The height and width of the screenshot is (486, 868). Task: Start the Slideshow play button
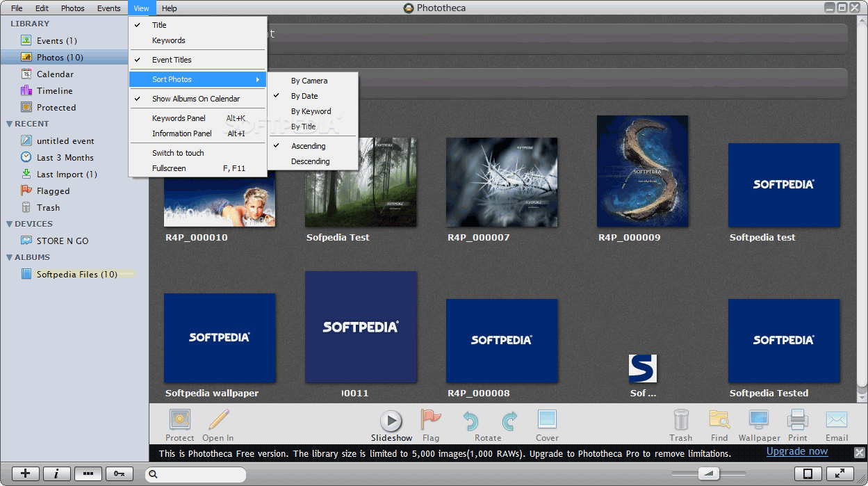391,421
